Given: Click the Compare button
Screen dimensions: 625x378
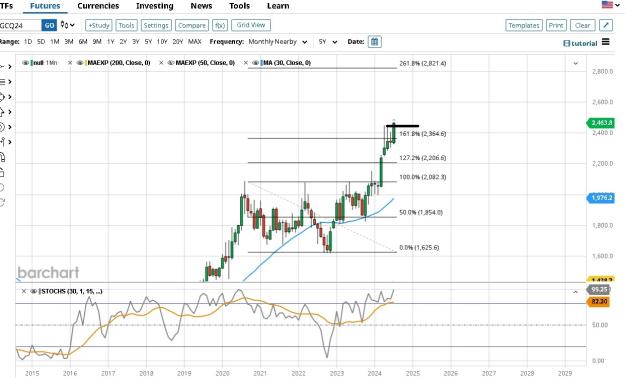Looking at the screenshot, I should point(192,25).
